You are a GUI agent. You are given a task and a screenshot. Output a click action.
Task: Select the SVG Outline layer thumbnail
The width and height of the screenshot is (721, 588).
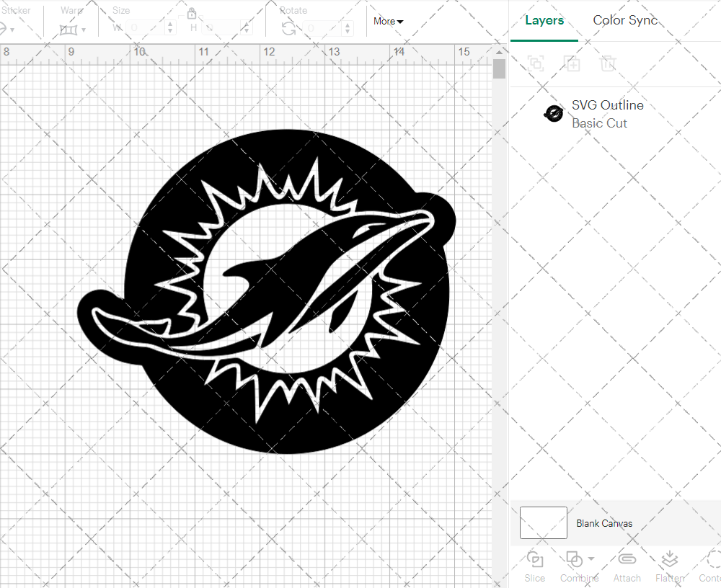(x=553, y=113)
